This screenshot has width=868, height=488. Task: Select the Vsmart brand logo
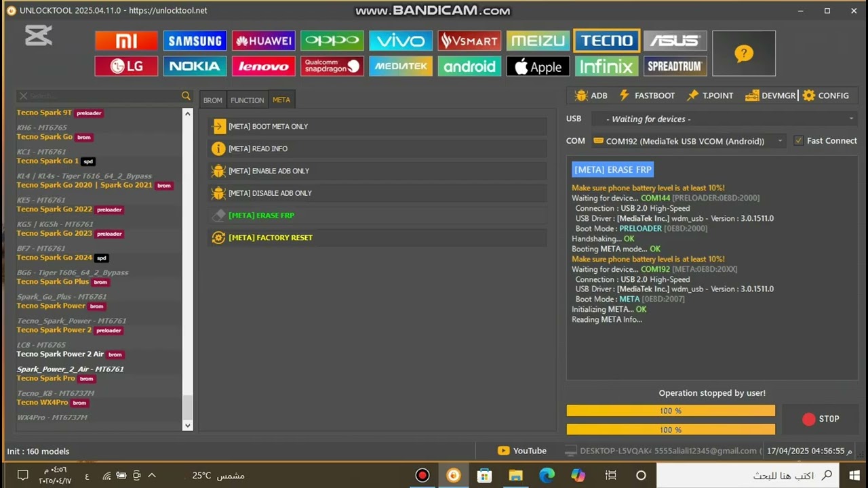click(469, 41)
